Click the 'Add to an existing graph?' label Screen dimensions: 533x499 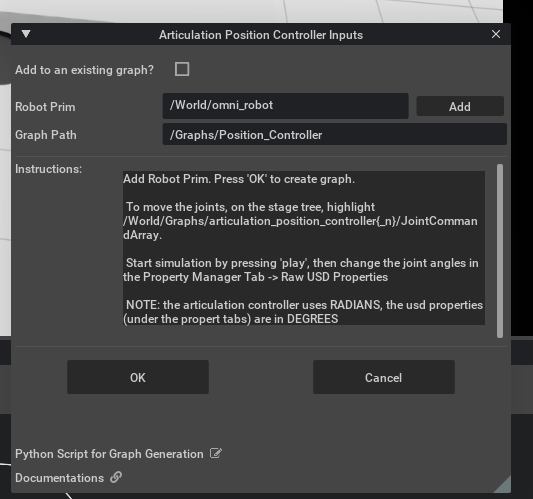coord(84,70)
